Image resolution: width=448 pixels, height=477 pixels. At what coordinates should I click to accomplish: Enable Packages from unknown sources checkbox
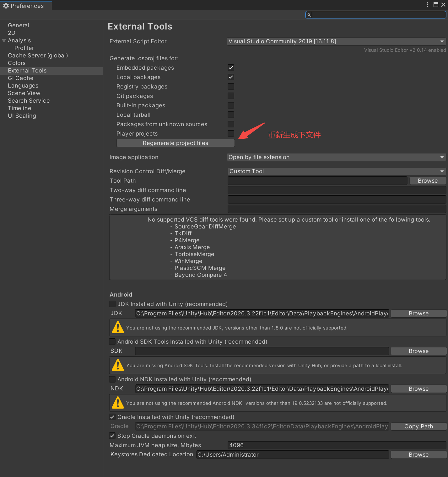click(231, 124)
